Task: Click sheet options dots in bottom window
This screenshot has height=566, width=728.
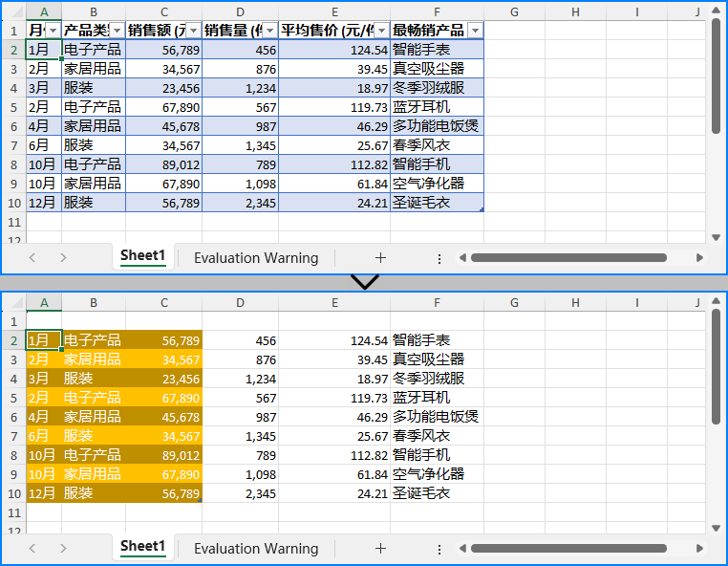Action: [x=439, y=550]
